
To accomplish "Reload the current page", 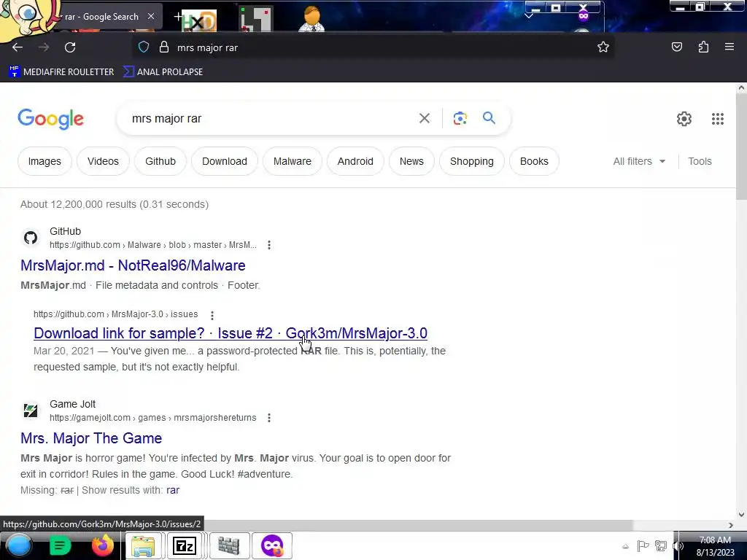I will (x=70, y=47).
